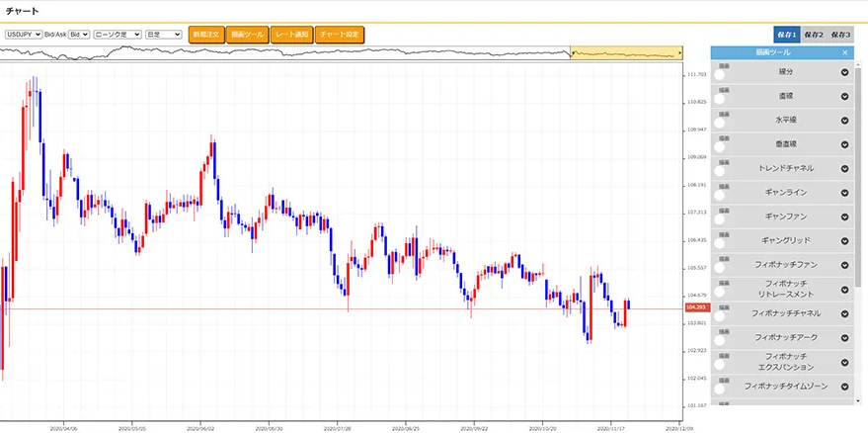Image resolution: width=868 pixels, height=433 pixels.
Task: Click the ギャンファン chevron icon
Action: (x=844, y=216)
